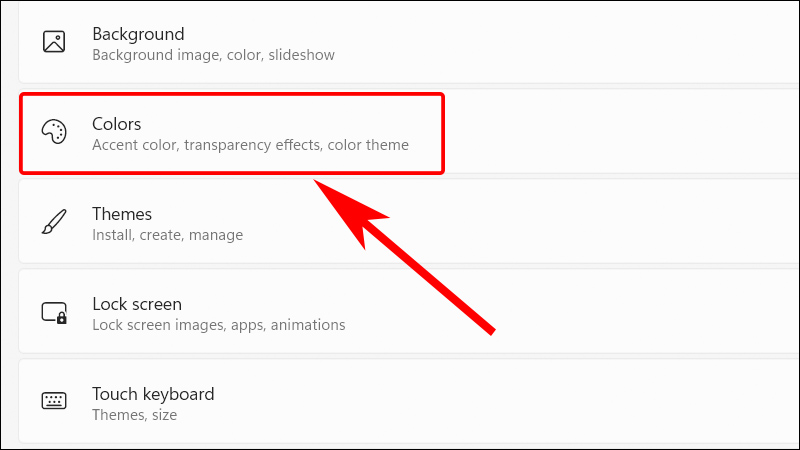Click the Background picture icon
Viewport: 800px width, 450px height.
53,42
